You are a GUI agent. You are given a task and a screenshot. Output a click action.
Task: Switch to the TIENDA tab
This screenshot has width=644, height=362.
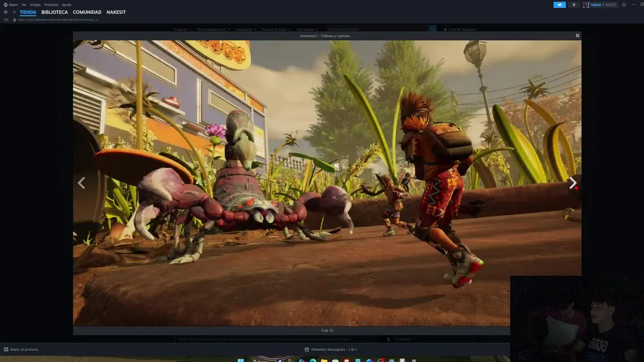(28, 12)
